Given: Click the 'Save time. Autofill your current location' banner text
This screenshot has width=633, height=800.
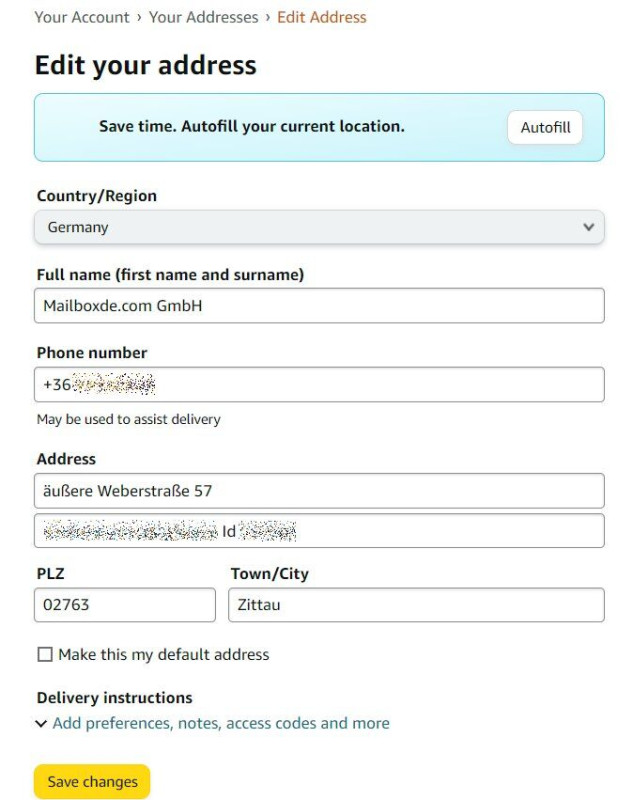Looking at the screenshot, I should pyautogui.click(x=252, y=126).
